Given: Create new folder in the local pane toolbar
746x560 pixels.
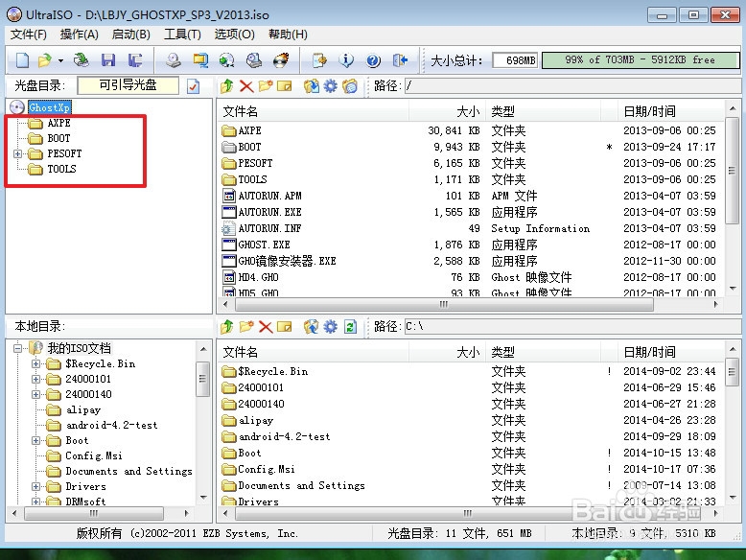Looking at the screenshot, I should (x=246, y=327).
